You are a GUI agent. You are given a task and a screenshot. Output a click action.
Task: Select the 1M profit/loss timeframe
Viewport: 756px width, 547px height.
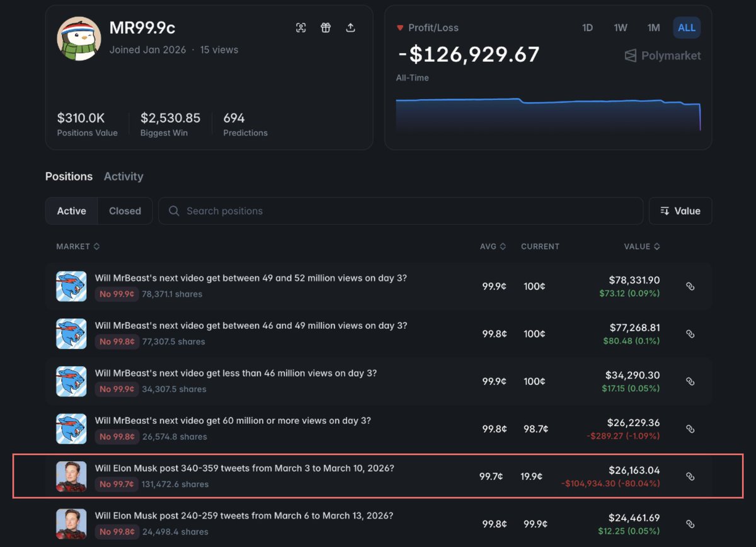click(653, 28)
